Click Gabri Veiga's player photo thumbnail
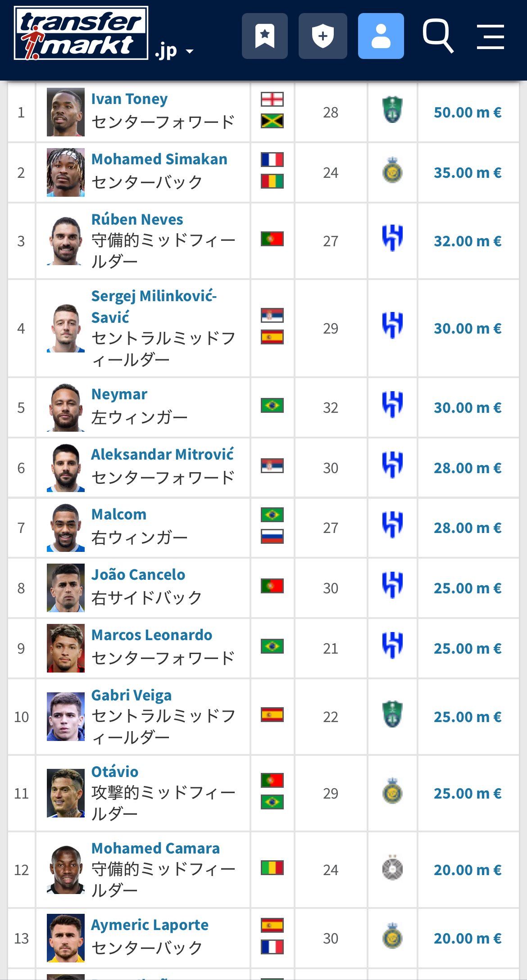This screenshot has height=980, width=527. point(66,716)
